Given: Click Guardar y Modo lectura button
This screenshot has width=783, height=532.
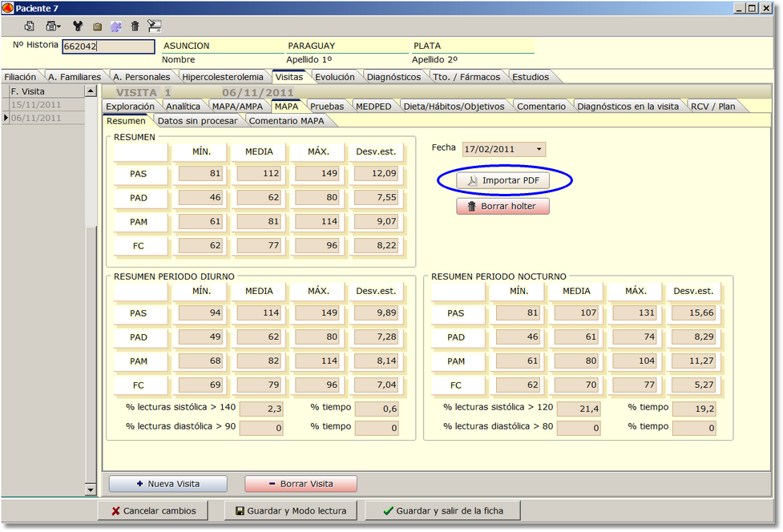Looking at the screenshot, I should pyautogui.click(x=291, y=510).
